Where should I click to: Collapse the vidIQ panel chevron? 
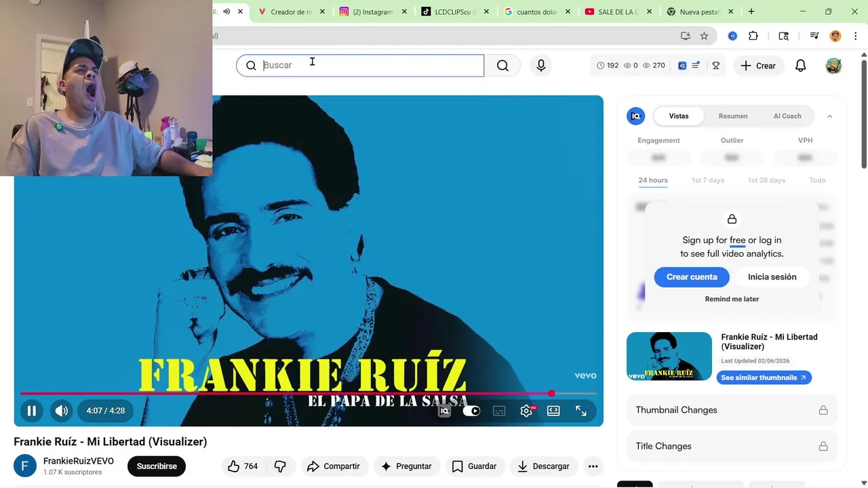coord(829,117)
